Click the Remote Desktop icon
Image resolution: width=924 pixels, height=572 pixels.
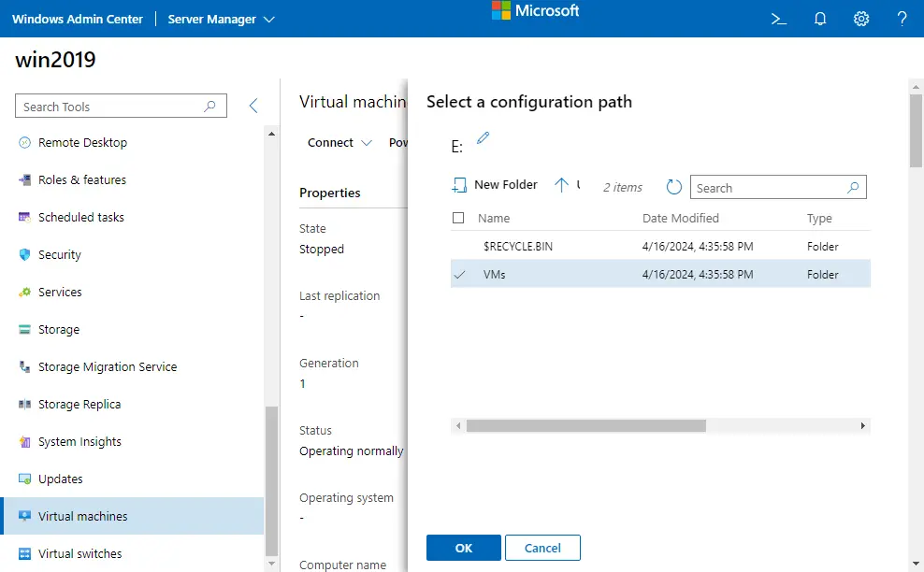24,143
